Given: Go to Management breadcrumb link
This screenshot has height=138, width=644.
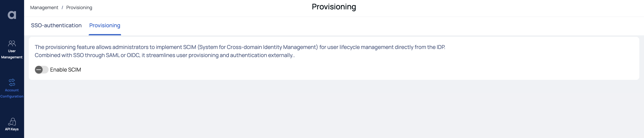Looking at the screenshot, I should (44, 7).
